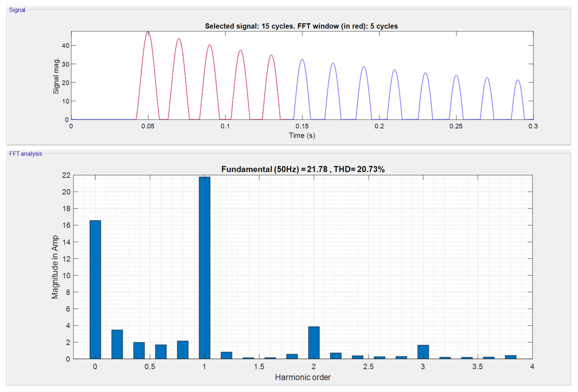
Task: Click the DC component bar at harmonic order 0
Action: (x=95, y=289)
